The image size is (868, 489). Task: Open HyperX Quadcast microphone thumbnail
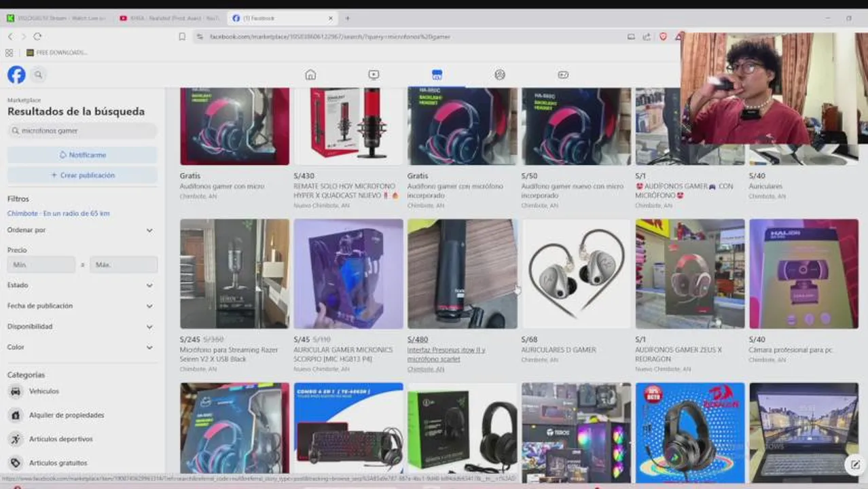click(x=348, y=126)
